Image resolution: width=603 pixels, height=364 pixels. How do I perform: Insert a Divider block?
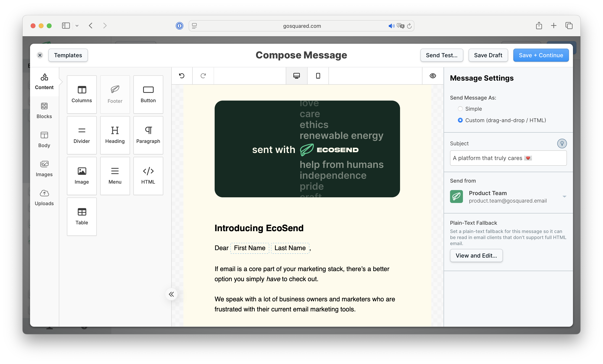point(82,135)
